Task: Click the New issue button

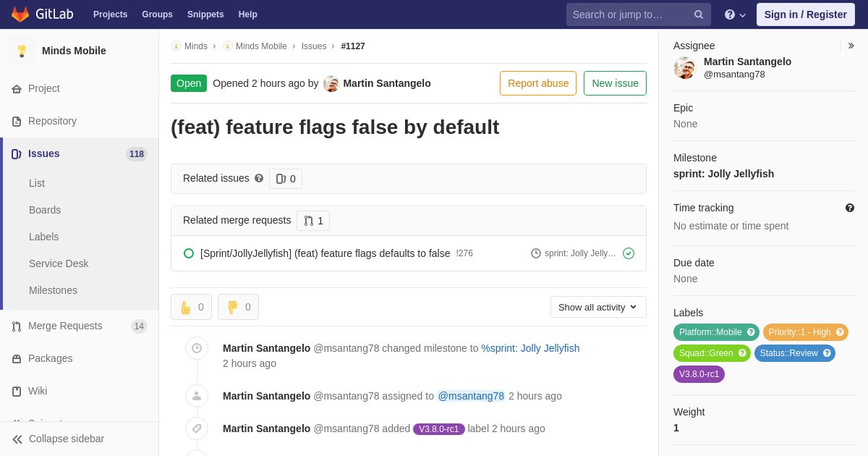Action: [615, 83]
